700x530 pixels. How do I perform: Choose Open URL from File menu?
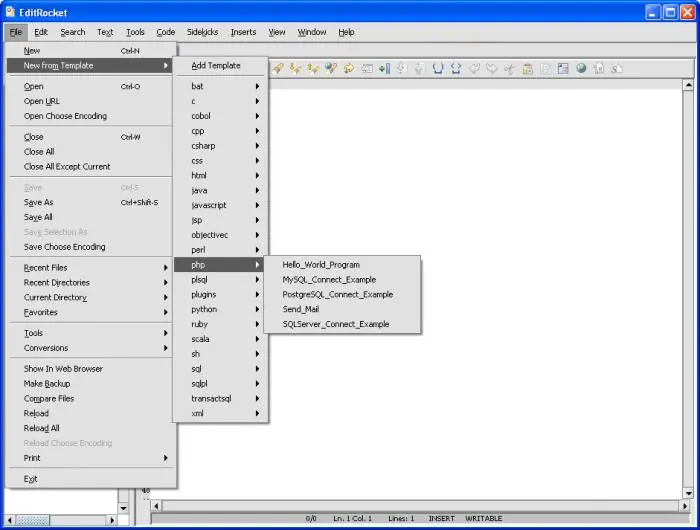click(x=91, y=101)
